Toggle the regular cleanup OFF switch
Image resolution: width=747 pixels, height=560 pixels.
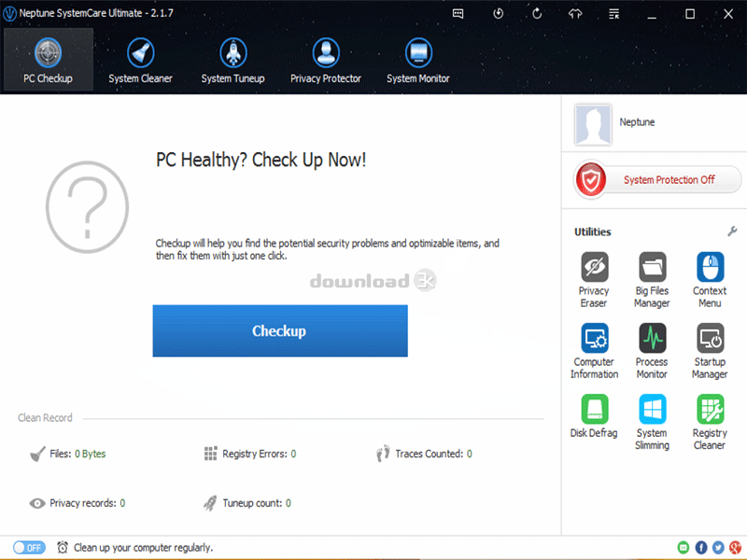coord(29,548)
